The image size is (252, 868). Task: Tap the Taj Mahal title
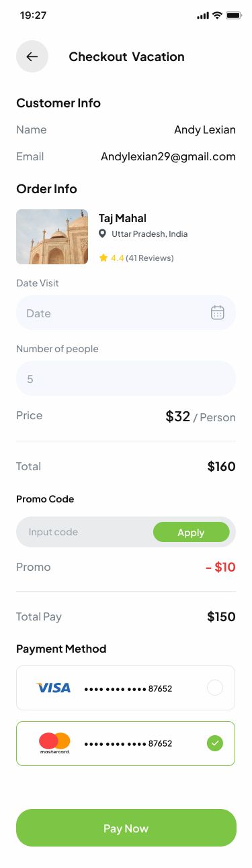pyautogui.click(x=122, y=218)
